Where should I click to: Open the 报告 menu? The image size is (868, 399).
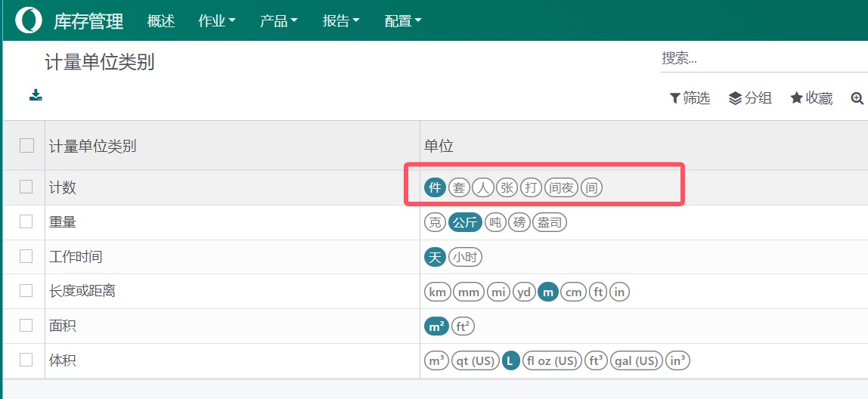pyautogui.click(x=341, y=21)
